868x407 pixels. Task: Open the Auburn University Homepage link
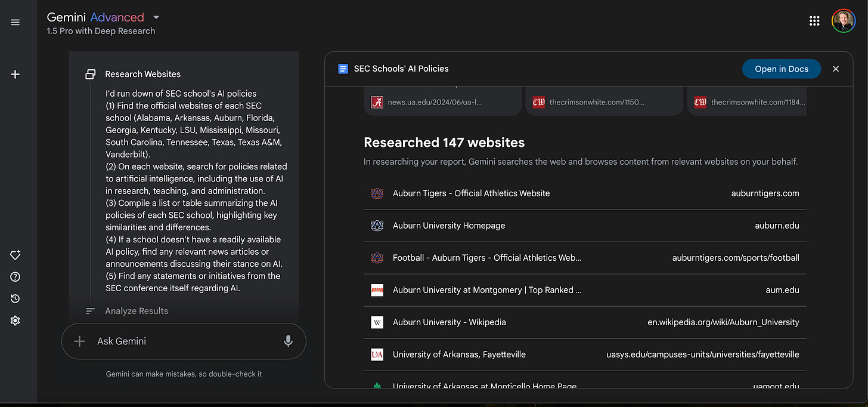coord(449,226)
